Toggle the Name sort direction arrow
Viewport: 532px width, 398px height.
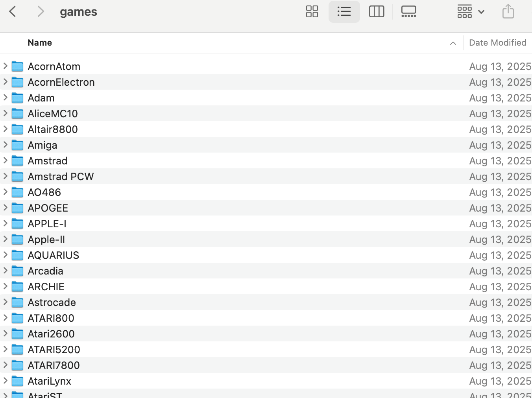(x=453, y=43)
